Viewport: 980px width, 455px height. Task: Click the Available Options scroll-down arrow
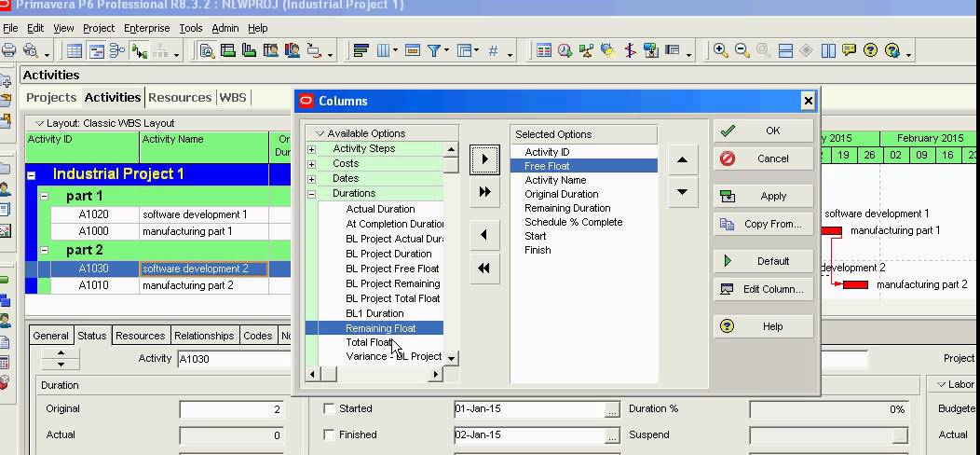(x=451, y=359)
